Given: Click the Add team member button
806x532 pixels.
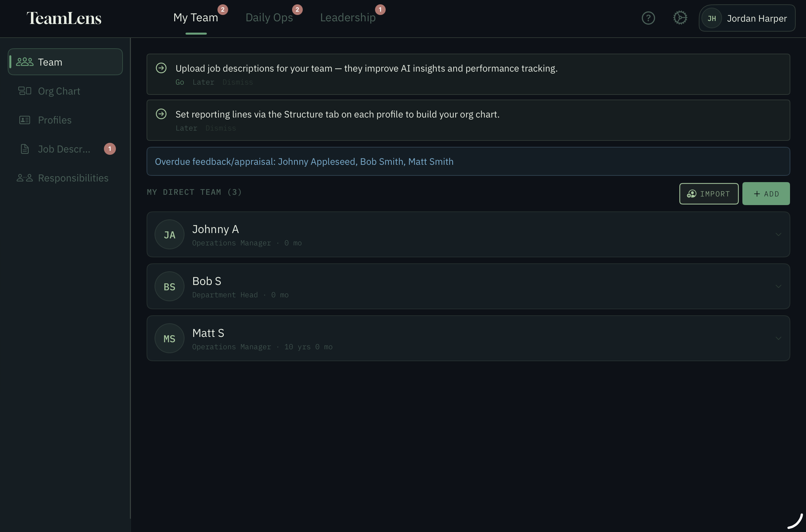Looking at the screenshot, I should click(766, 194).
